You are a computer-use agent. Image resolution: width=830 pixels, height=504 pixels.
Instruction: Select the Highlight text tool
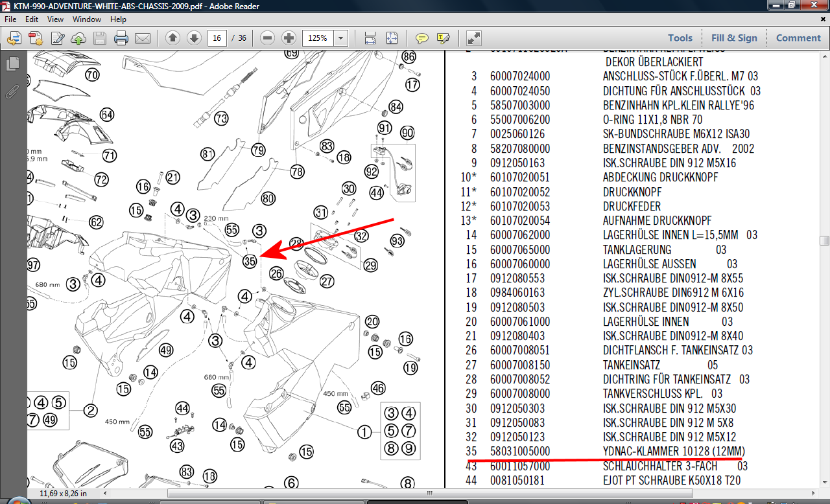tap(444, 38)
